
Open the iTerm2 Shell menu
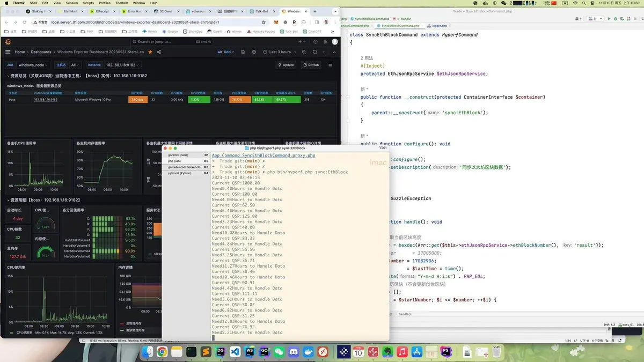point(33,3)
